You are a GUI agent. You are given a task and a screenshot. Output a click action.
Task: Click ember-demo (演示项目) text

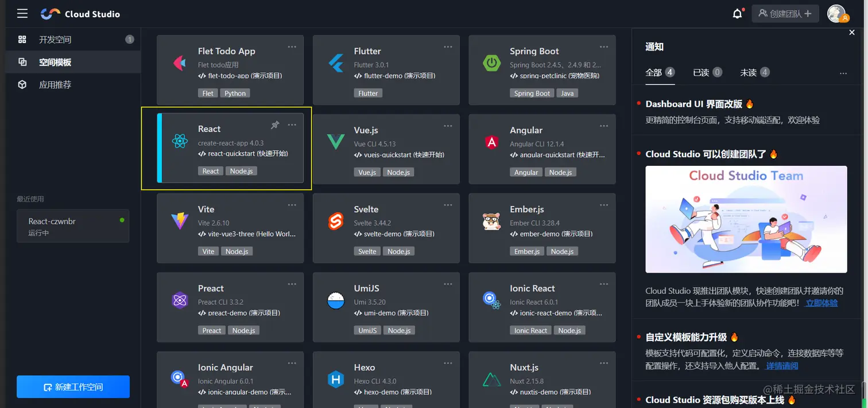click(556, 234)
